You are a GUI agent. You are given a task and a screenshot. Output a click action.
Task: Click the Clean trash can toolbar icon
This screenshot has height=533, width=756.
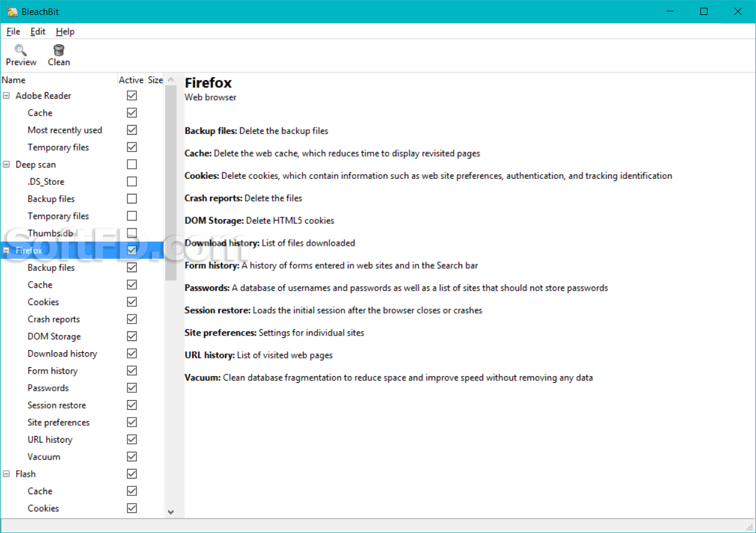pos(59,50)
